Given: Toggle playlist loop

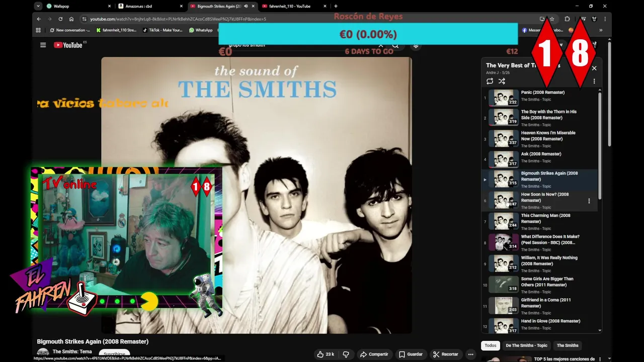Looking at the screenshot, I should [490, 81].
